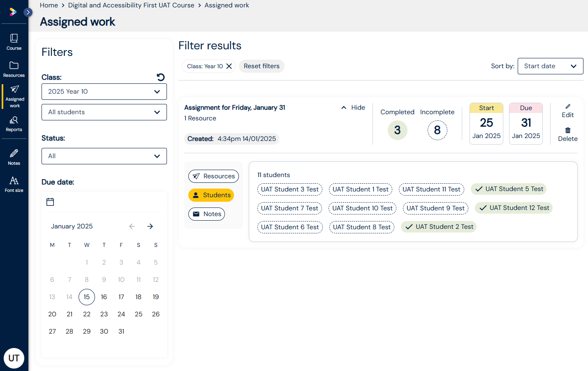Open the calendar icon under Due date
This screenshot has width=588, height=371.
coord(50,202)
